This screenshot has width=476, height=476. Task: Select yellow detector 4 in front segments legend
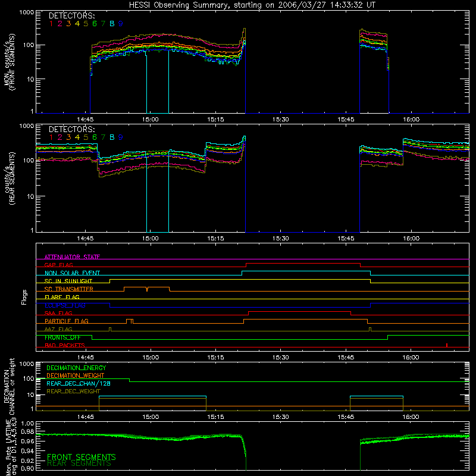(77, 24)
